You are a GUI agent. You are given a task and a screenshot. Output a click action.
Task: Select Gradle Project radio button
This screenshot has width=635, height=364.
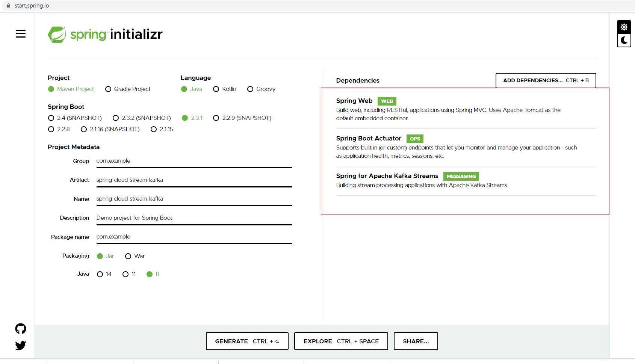(128, 89)
